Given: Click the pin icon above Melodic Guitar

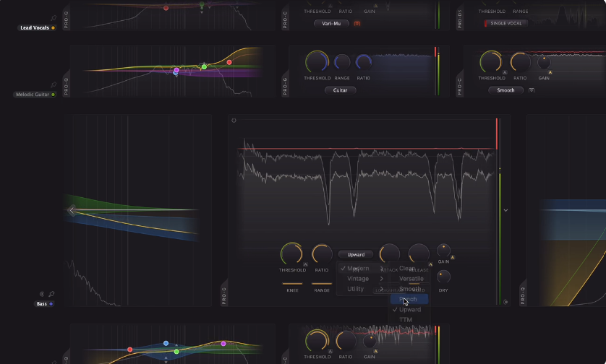Looking at the screenshot, I should 54,85.
